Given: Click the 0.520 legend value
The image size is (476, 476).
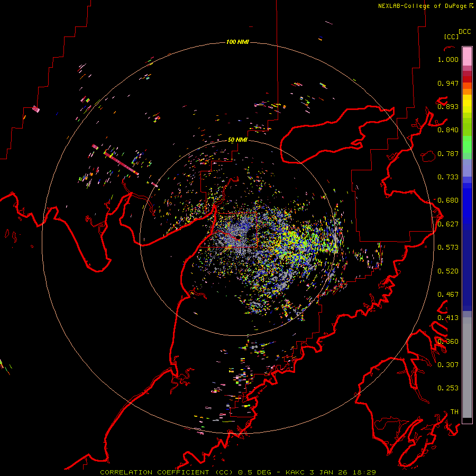Looking at the screenshot, I should click(x=448, y=271).
